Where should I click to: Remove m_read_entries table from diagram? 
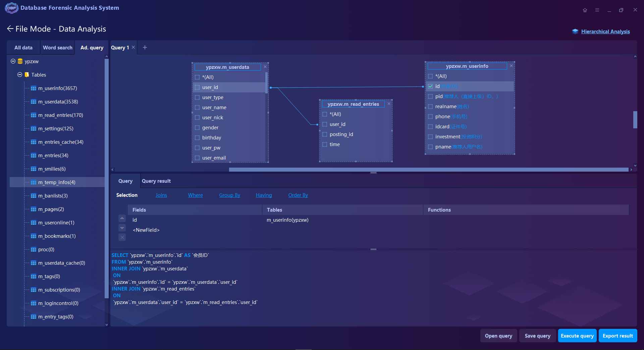pos(389,104)
